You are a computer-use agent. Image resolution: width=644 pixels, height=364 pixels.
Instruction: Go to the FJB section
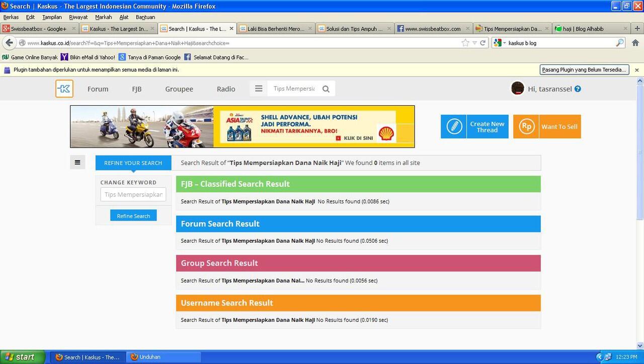[137, 89]
